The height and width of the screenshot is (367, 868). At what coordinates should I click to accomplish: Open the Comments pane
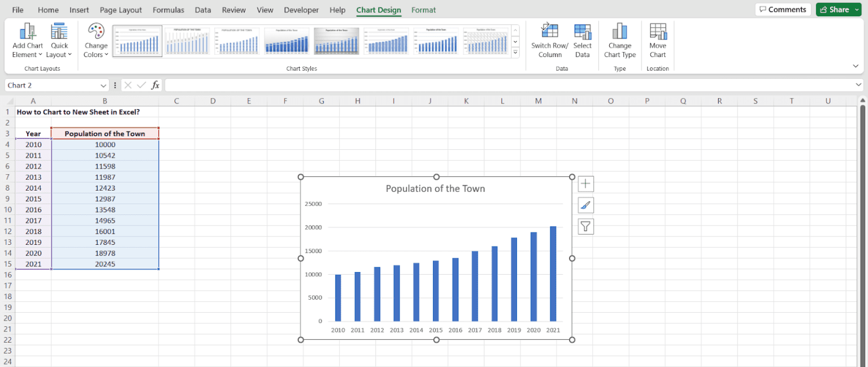(783, 9)
